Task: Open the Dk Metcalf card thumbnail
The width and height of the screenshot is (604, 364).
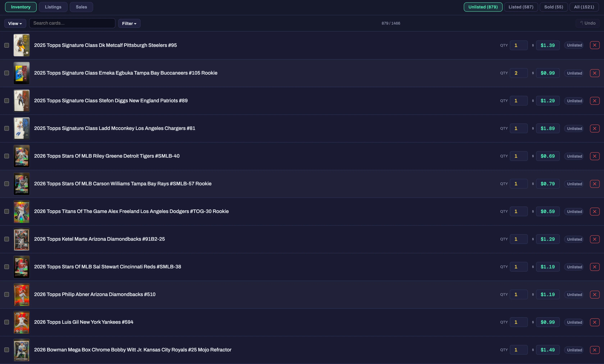Action: pos(22,45)
